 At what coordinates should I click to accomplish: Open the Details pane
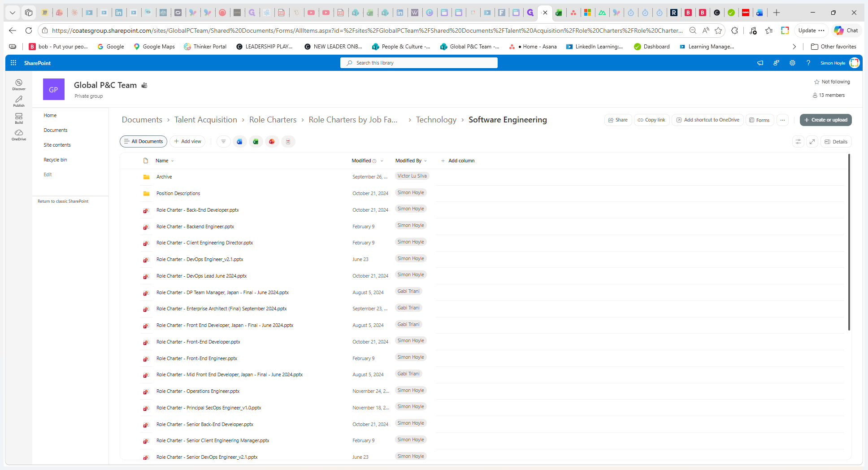click(836, 141)
